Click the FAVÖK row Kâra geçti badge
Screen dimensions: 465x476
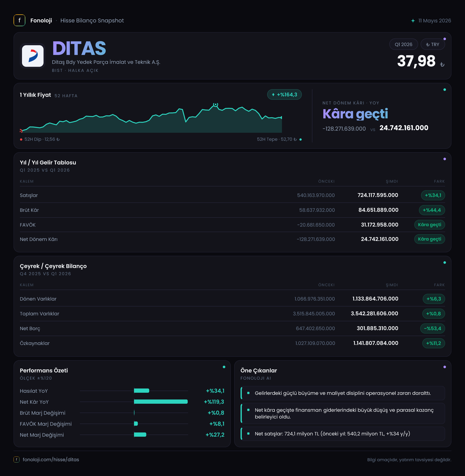(429, 225)
